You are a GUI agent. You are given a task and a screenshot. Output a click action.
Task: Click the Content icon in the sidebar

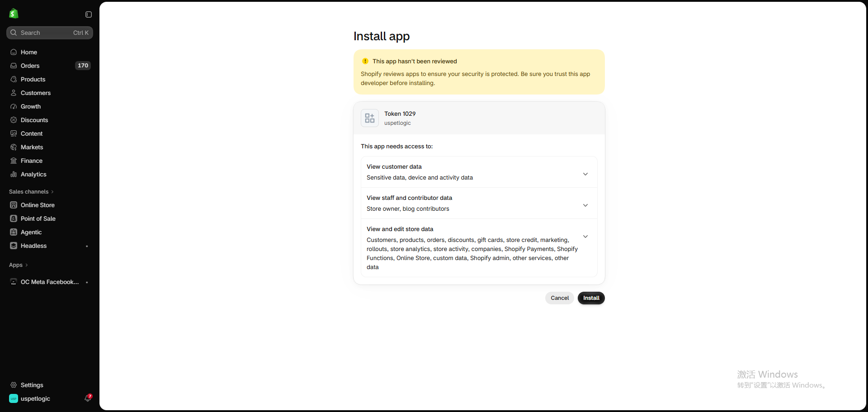[x=14, y=133]
